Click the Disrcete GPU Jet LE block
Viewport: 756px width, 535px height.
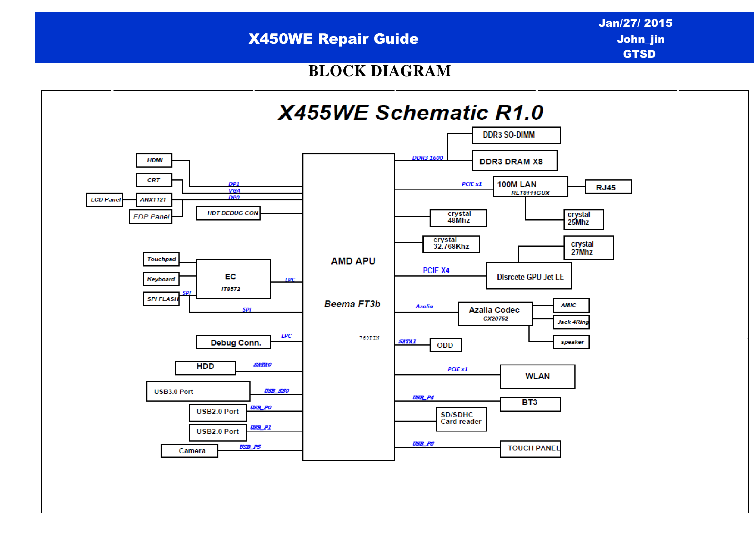tap(529, 276)
